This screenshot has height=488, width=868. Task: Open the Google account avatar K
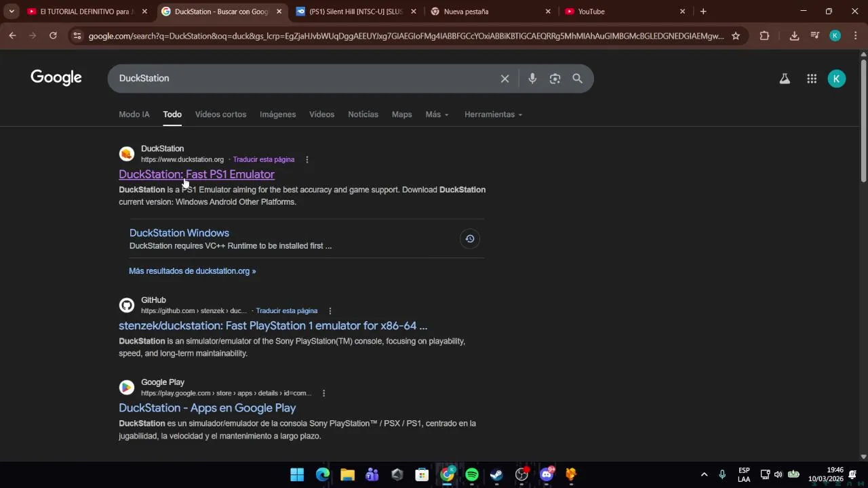(837, 79)
